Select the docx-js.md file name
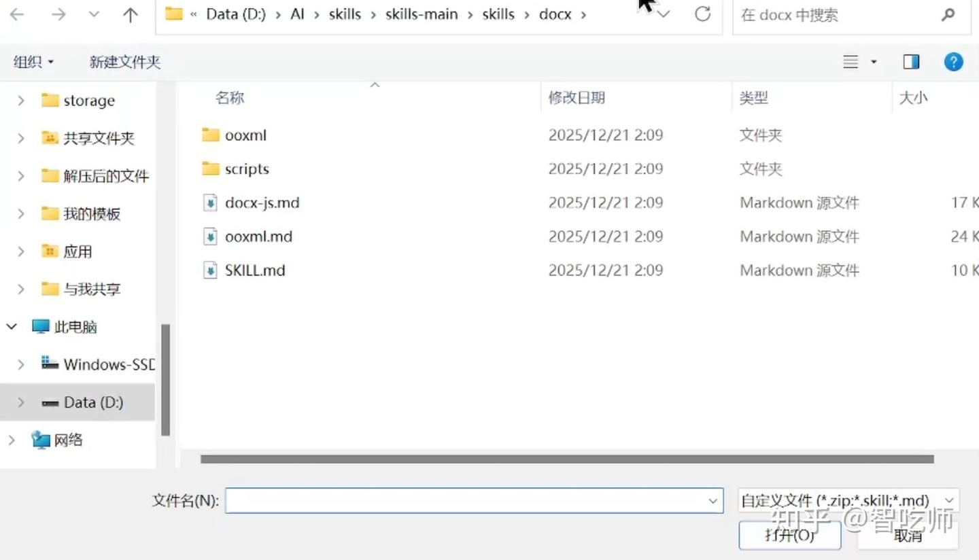The image size is (979, 560). 262,203
